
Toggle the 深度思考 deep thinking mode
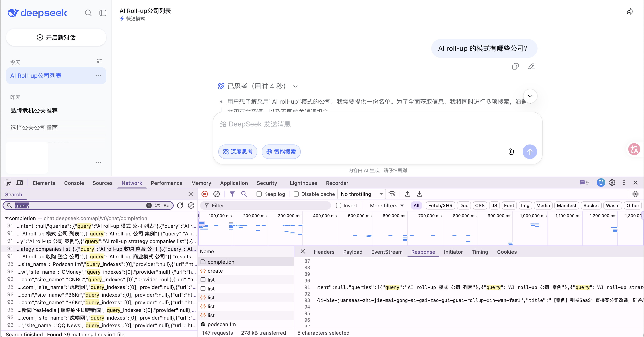tap(238, 152)
